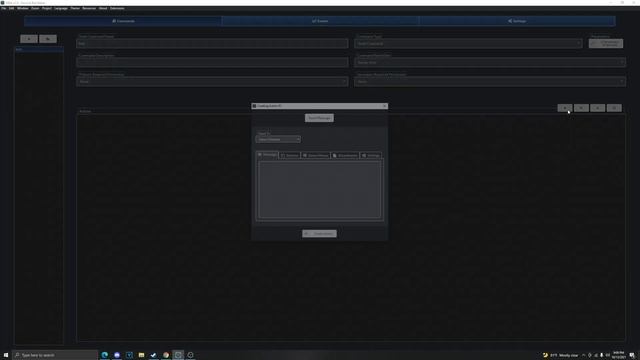Open File Explorer from the taskbar
The width and height of the screenshot is (640, 360).
141,355
